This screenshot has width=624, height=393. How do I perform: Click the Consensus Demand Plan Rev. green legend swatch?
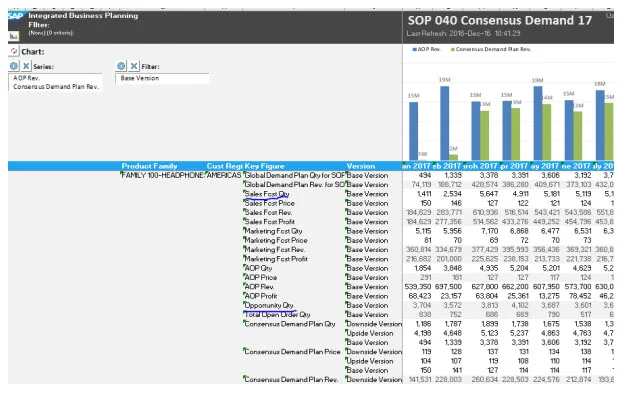[x=452, y=49]
